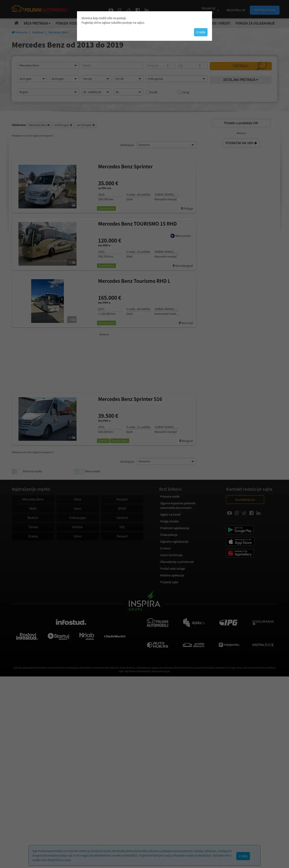This screenshot has height=868, width=289.
Task: Open Instagram icon in header
Action: click(120, 10)
